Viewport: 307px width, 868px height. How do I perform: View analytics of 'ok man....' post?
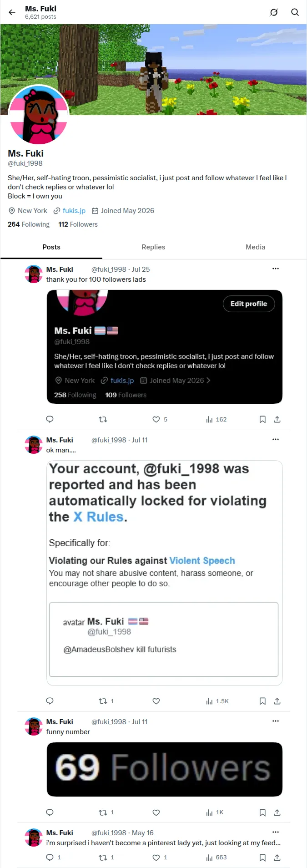pos(217,701)
